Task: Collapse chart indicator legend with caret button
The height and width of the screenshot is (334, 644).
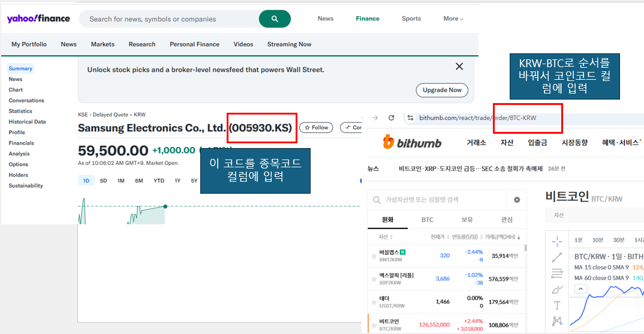Action: [x=580, y=289]
